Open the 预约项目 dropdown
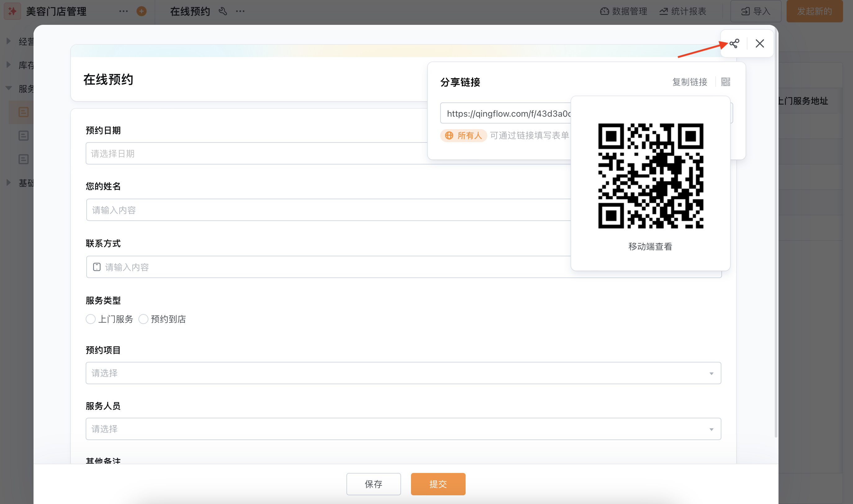The width and height of the screenshot is (853, 504). click(x=403, y=373)
